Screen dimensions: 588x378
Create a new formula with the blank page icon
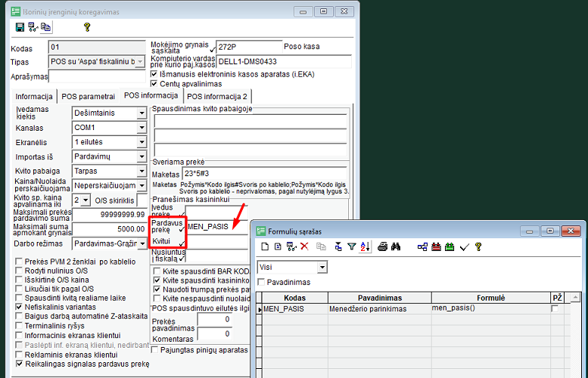coord(265,246)
